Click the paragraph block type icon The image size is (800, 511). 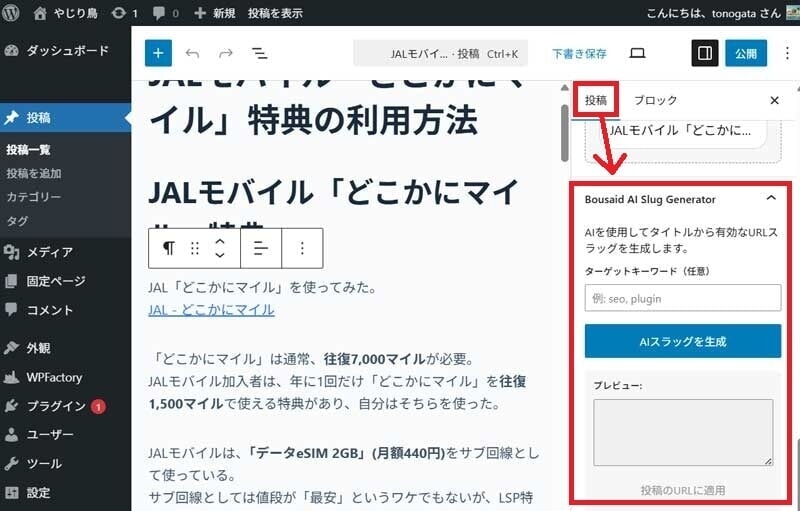[168, 248]
